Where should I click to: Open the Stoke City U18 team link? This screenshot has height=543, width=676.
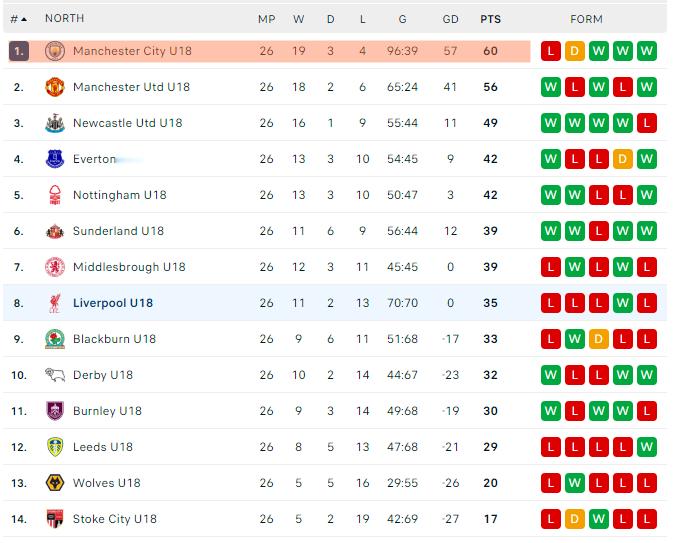(x=115, y=519)
